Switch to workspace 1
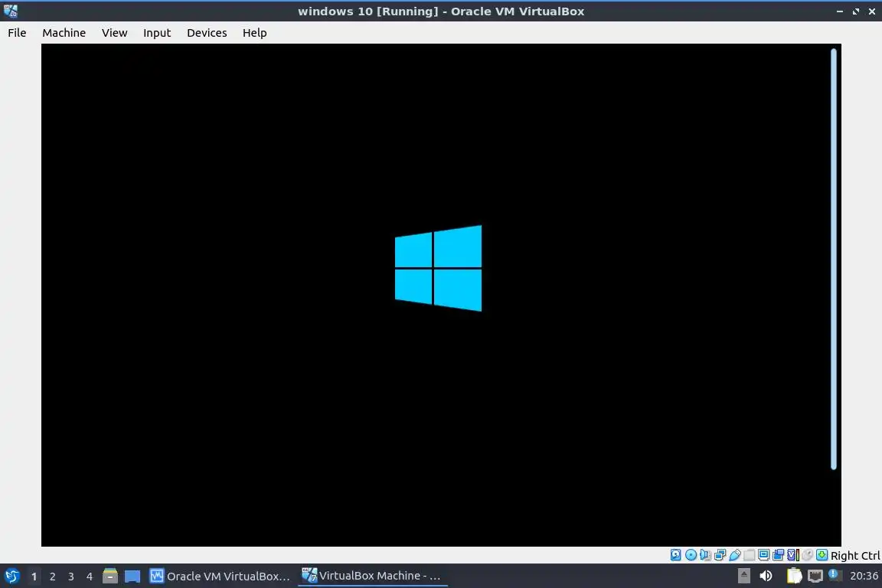The width and height of the screenshot is (882, 588). pos(34,577)
